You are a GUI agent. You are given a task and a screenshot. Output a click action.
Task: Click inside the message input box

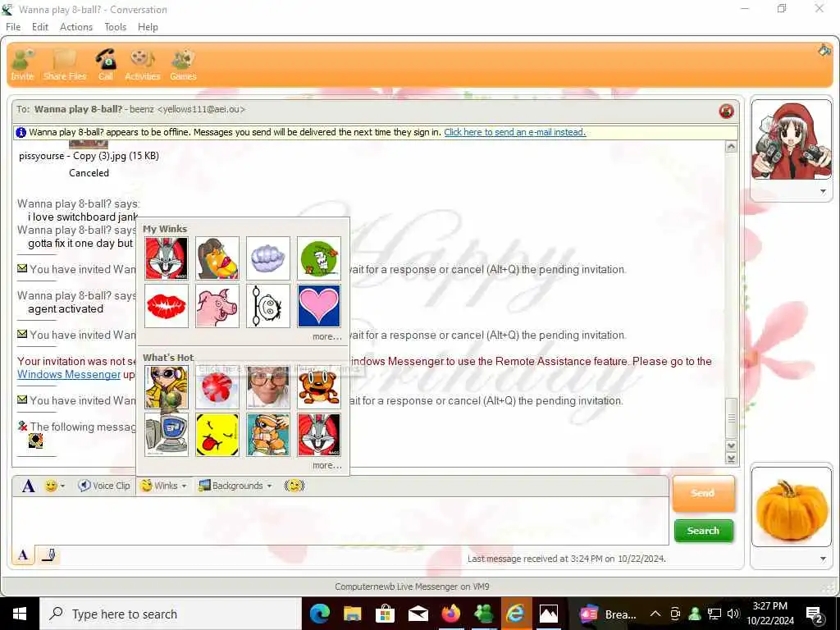click(x=340, y=521)
